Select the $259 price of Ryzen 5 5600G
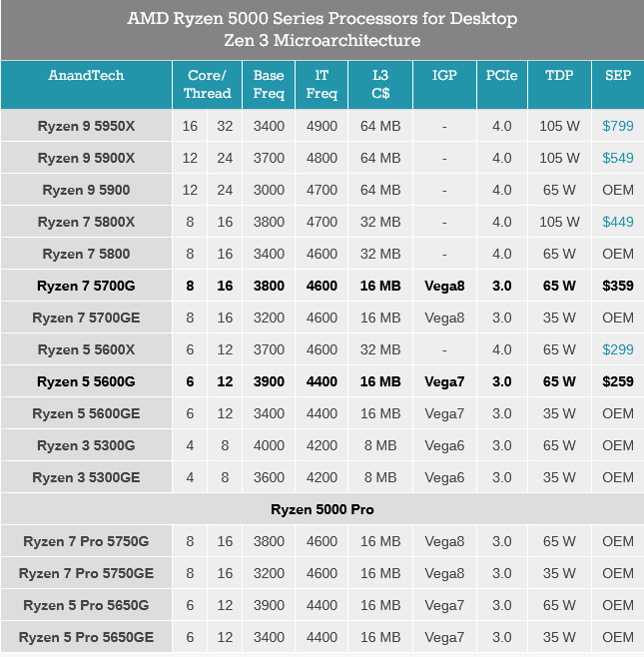 618,381
